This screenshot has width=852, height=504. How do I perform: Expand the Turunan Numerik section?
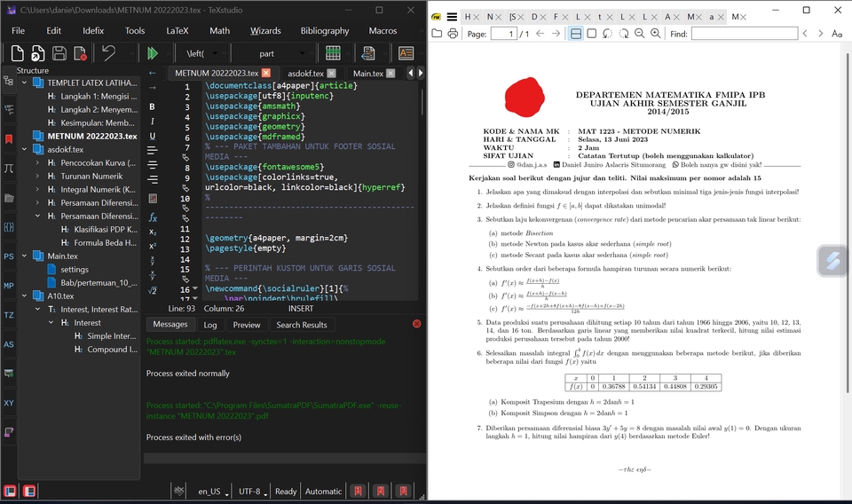pos(37,176)
